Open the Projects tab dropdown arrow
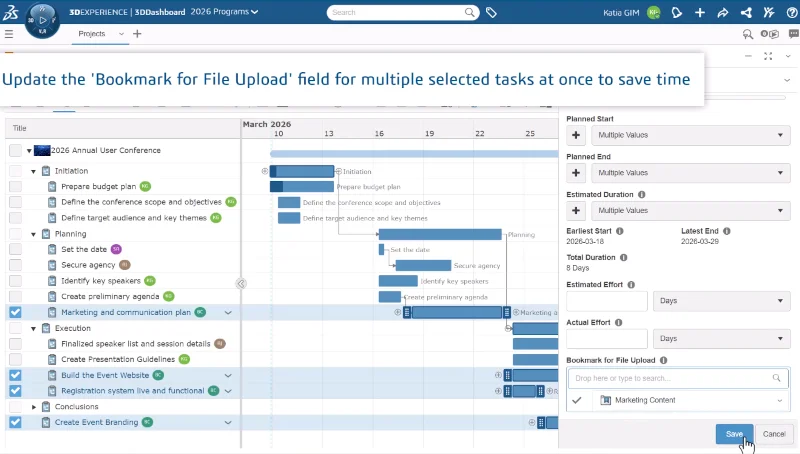This screenshot has width=800, height=454. coord(121,34)
